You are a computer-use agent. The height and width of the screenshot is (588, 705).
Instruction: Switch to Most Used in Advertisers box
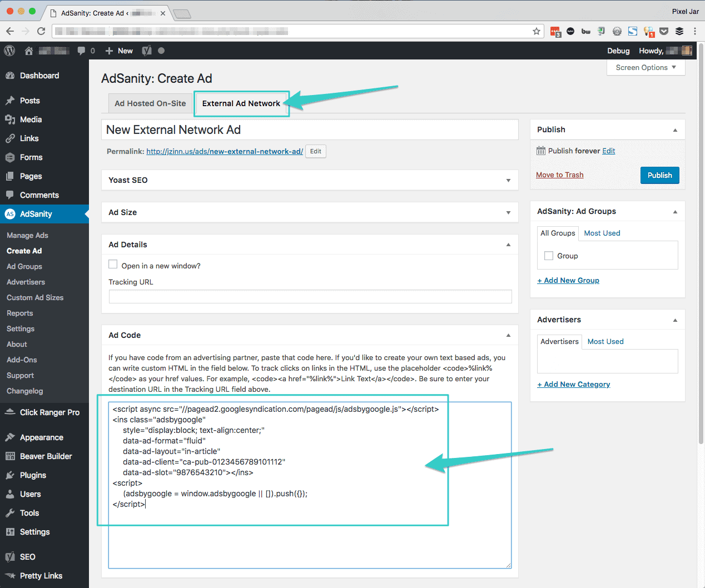(605, 341)
